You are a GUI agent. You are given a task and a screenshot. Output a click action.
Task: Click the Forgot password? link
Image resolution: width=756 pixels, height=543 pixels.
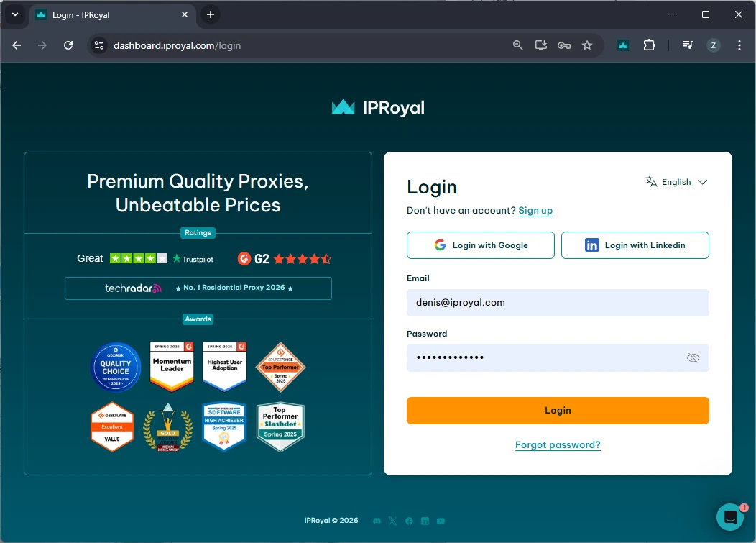coord(558,445)
